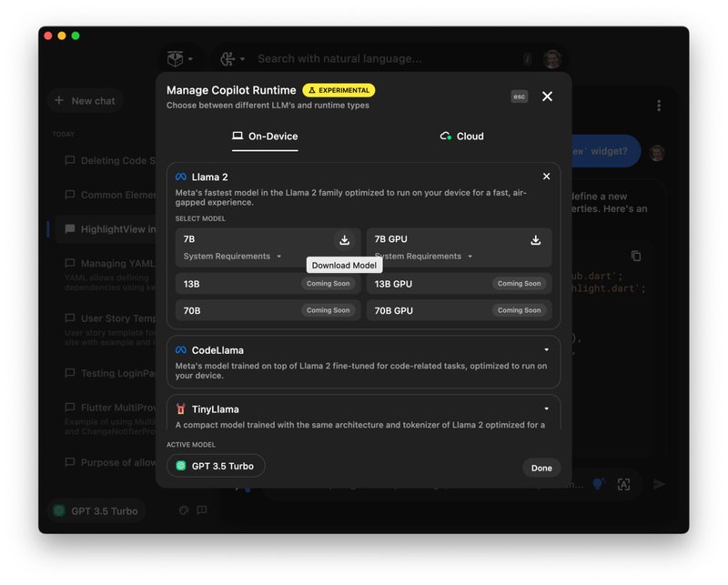Switch to the On-Device tab
The width and height of the screenshot is (728, 585).
[x=265, y=136]
